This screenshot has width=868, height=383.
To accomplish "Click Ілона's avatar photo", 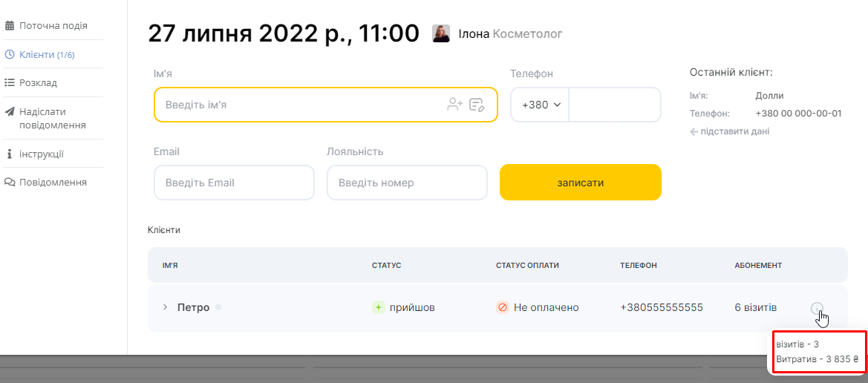I will [441, 34].
